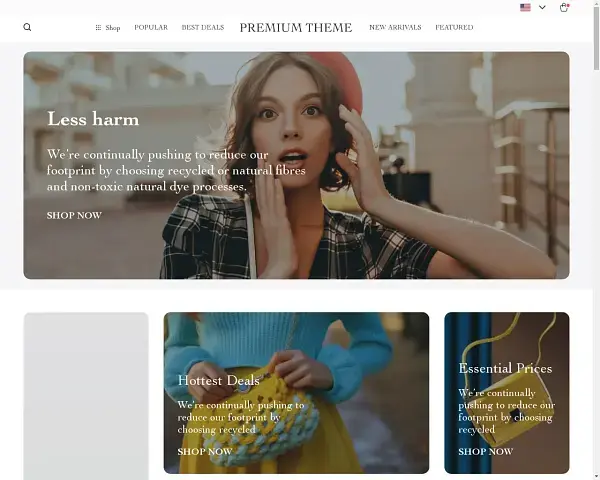Open the Hottest Deals heading

[218, 380]
